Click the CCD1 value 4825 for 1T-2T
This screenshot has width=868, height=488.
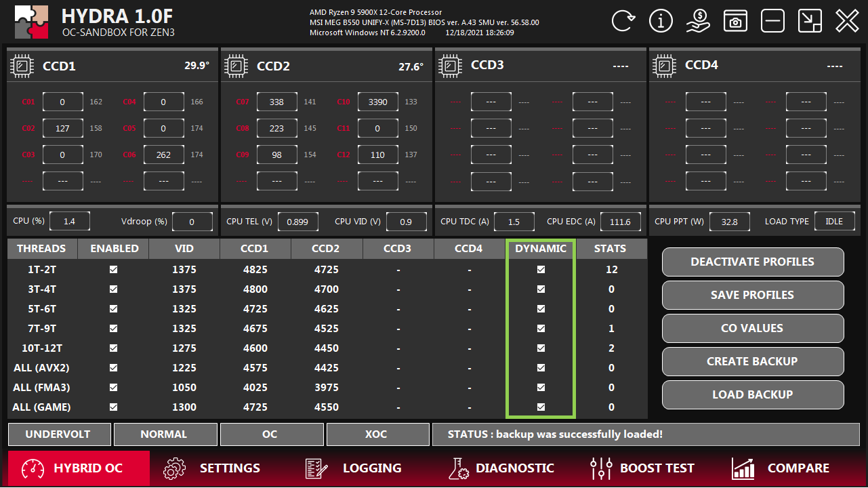[255, 270]
